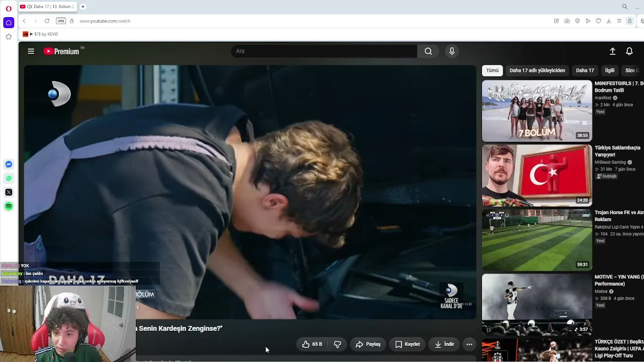Select the Daha 17 filter chip
This screenshot has width=644, height=362.
(x=585, y=70)
